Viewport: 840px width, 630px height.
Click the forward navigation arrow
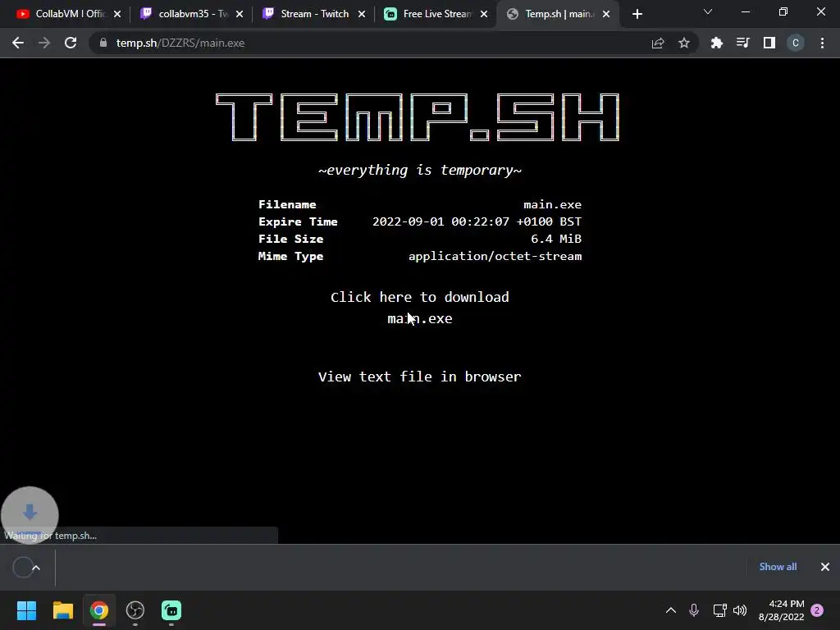[x=44, y=43]
